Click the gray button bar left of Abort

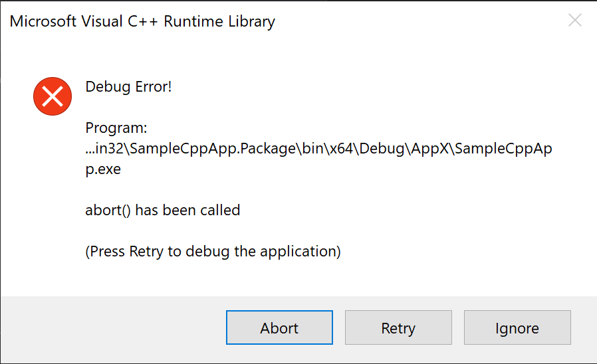(113, 328)
